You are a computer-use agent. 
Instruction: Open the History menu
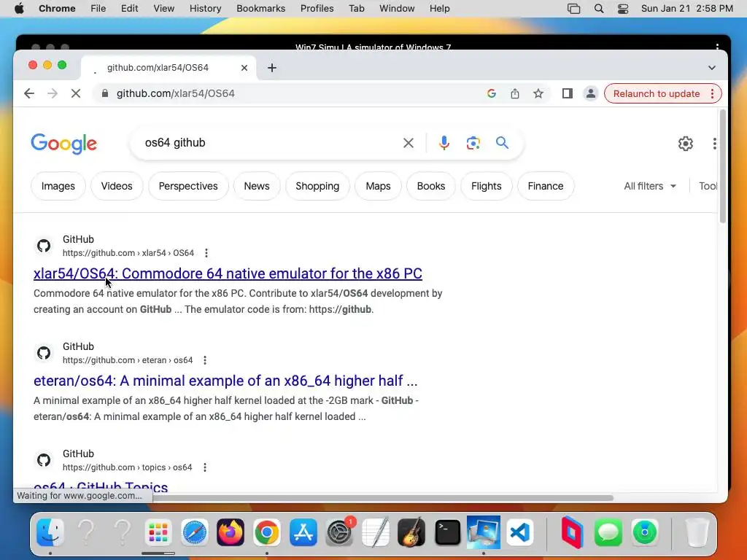[205, 9]
